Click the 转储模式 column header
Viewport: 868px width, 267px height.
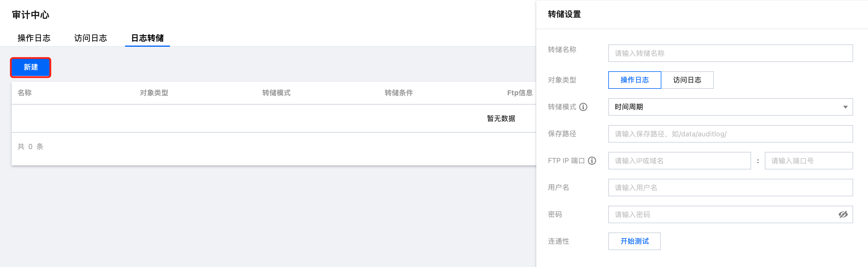[x=276, y=93]
